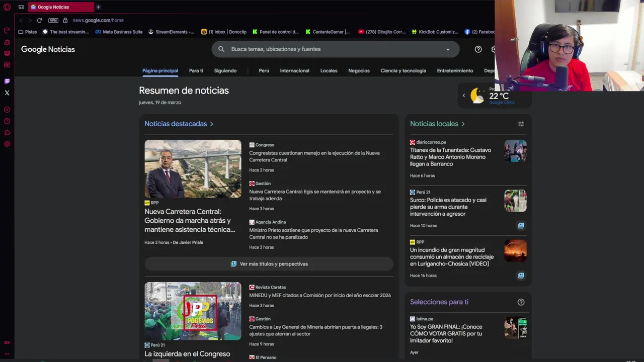
Task: Customize Noticias locales with sliders icon
Action: 521,124
